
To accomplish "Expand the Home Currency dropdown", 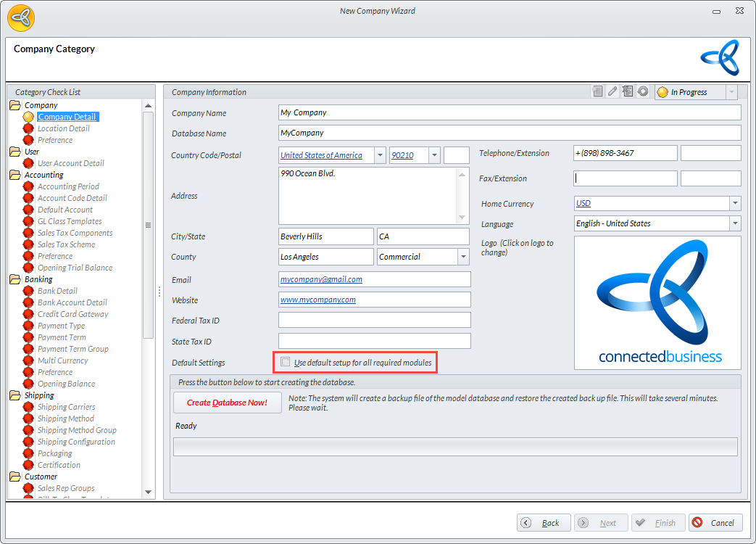I will tap(735, 204).
